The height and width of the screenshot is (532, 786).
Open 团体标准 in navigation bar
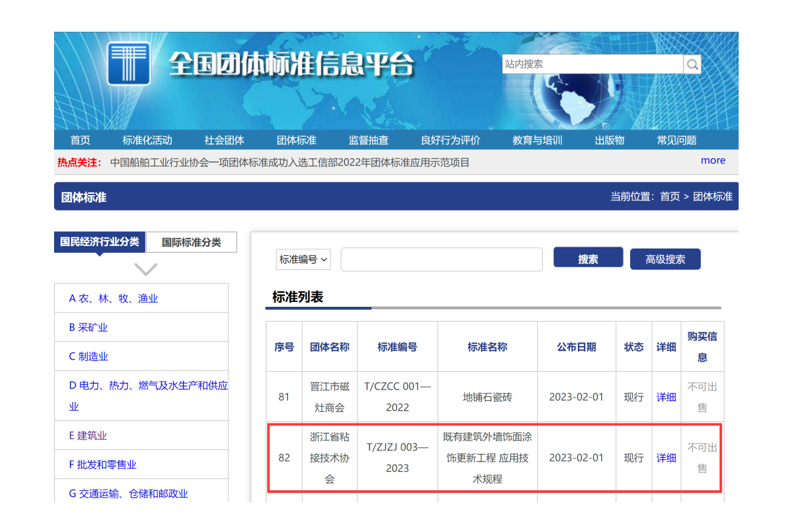pos(297,141)
